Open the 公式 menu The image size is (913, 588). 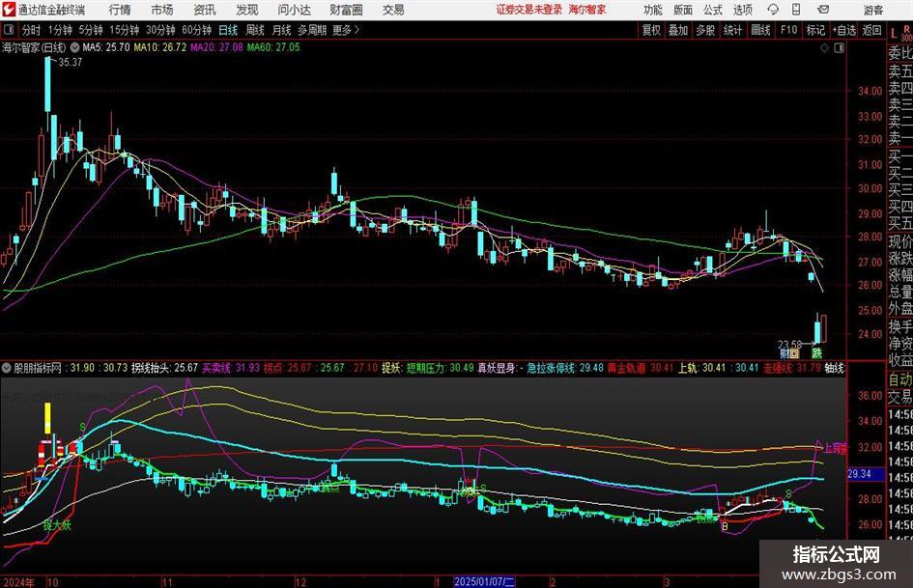(713, 10)
